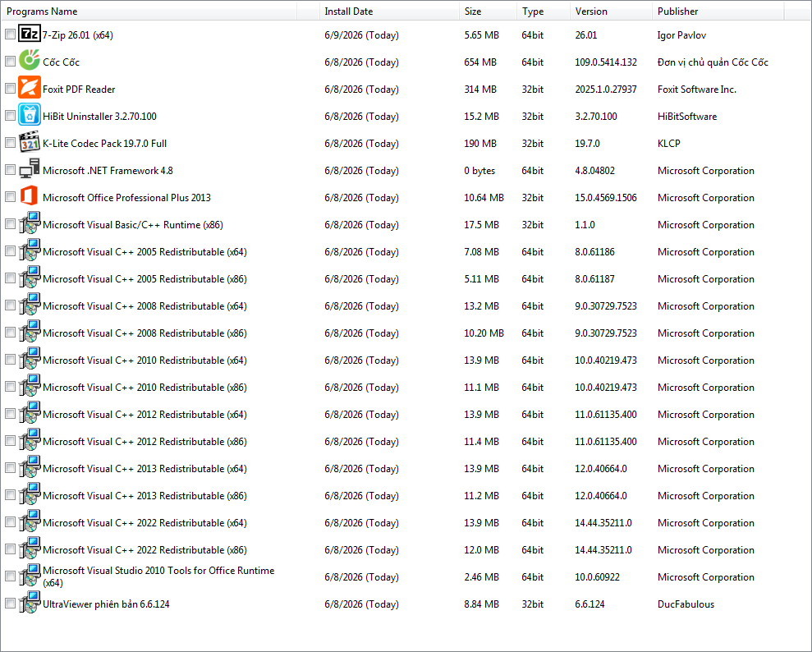Click the 7-Zip program icon
This screenshot has width=812, height=652.
tap(30, 34)
